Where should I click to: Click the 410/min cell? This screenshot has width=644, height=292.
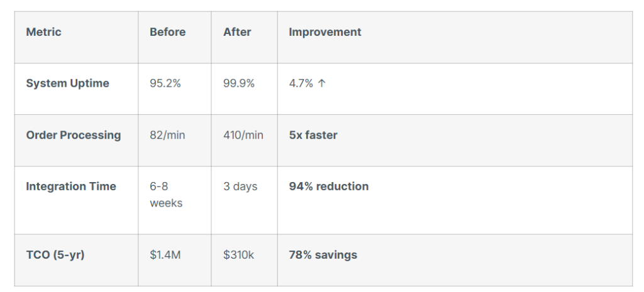pyautogui.click(x=243, y=135)
